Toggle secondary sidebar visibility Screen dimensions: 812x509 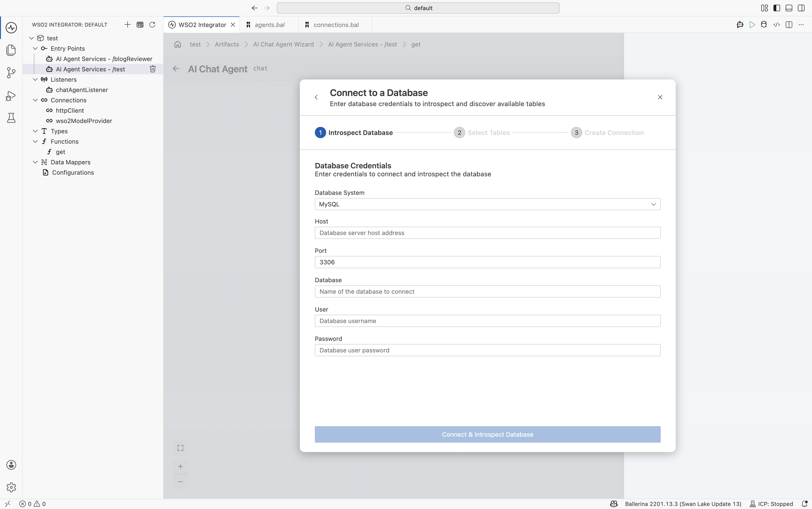click(801, 8)
